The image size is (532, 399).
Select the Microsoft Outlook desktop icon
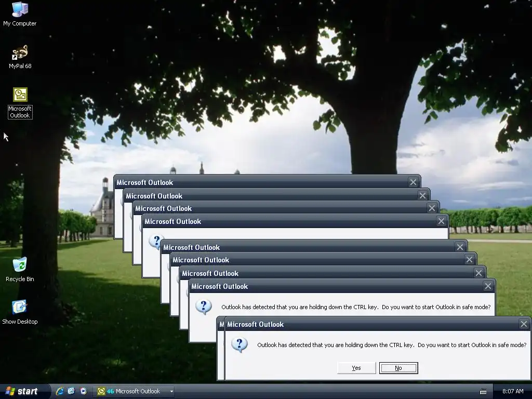click(20, 103)
